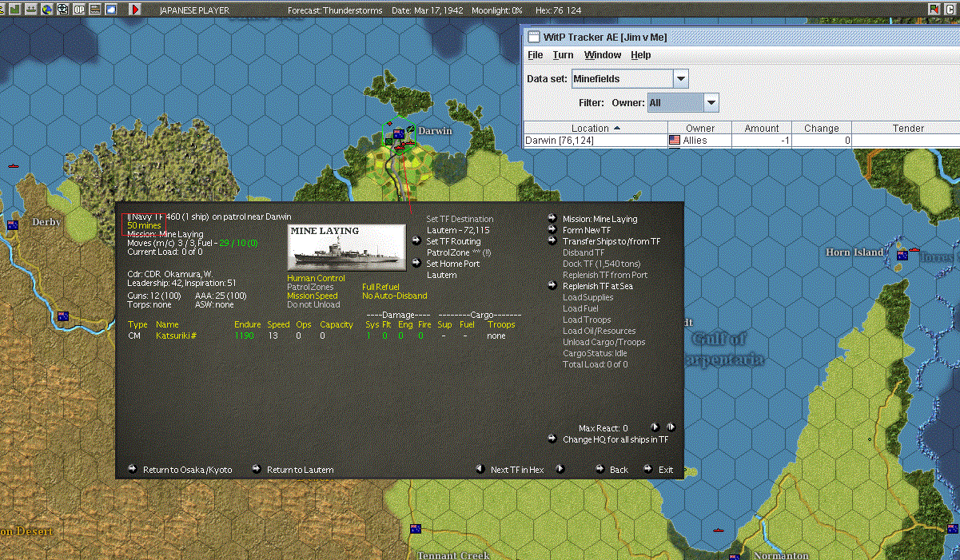Click the cloud weather toolbar icon

click(110, 10)
